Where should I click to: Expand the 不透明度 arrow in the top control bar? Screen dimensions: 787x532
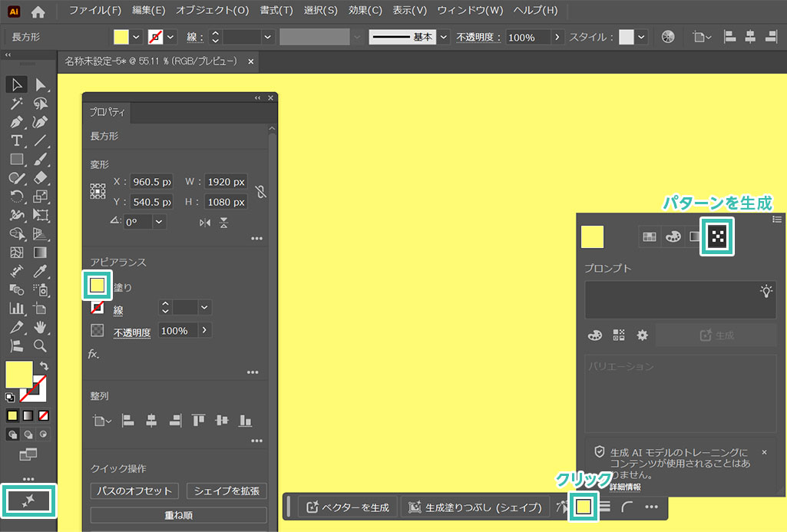pyautogui.click(x=558, y=37)
